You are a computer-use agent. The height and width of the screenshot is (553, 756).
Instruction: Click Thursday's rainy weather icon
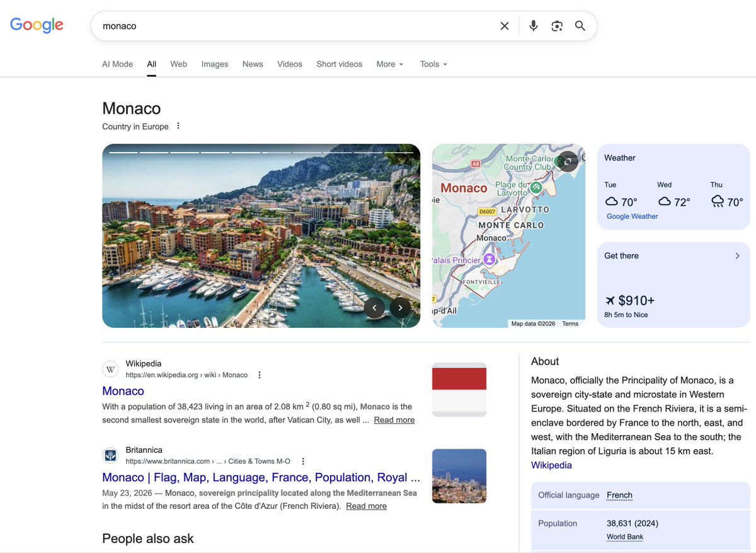(718, 202)
